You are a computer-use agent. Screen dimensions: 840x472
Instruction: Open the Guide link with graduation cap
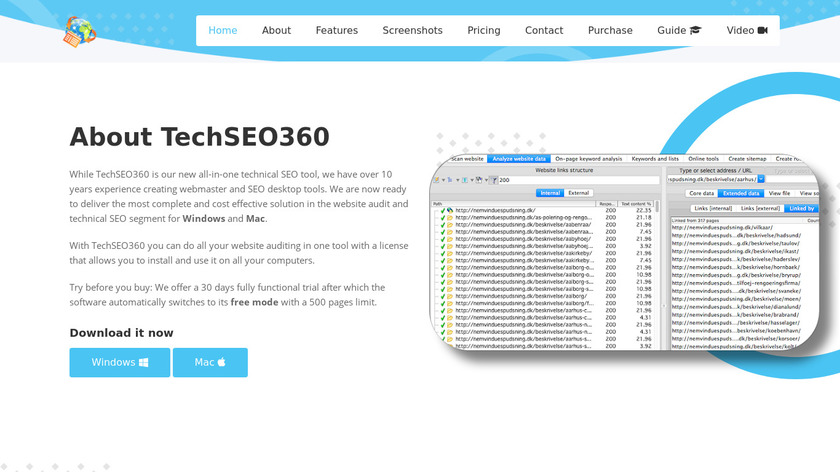(x=679, y=31)
